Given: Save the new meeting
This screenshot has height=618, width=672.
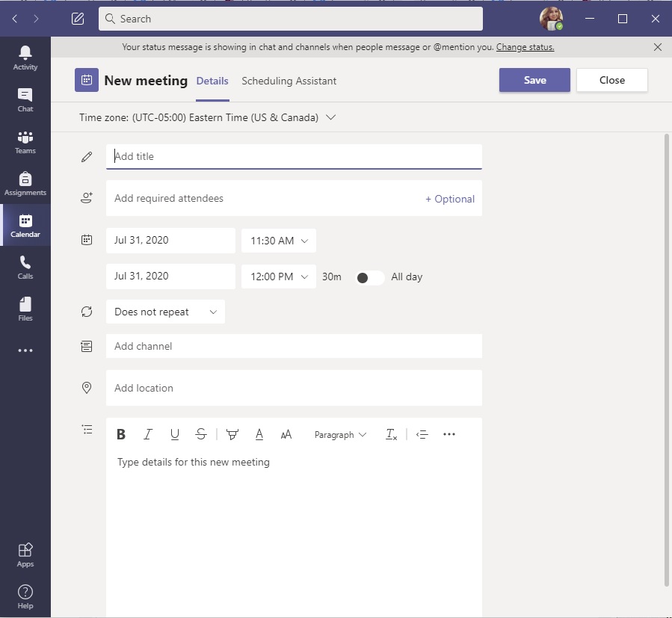Looking at the screenshot, I should (x=534, y=80).
